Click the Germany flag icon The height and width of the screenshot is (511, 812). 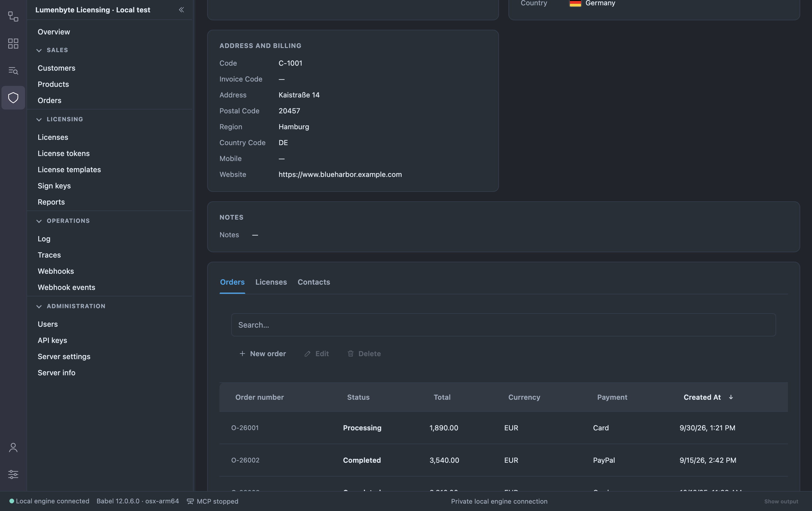pyautogui.click(x=575, y=3)
